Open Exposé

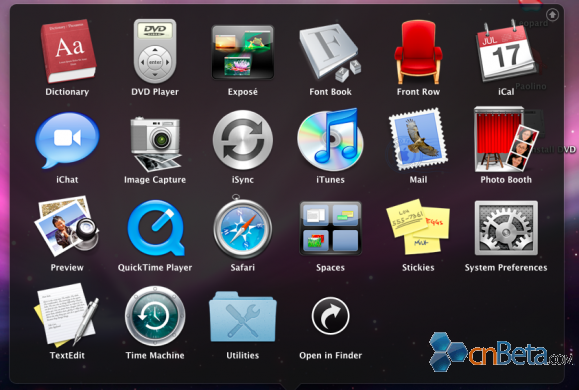click(x=243, y=52)
